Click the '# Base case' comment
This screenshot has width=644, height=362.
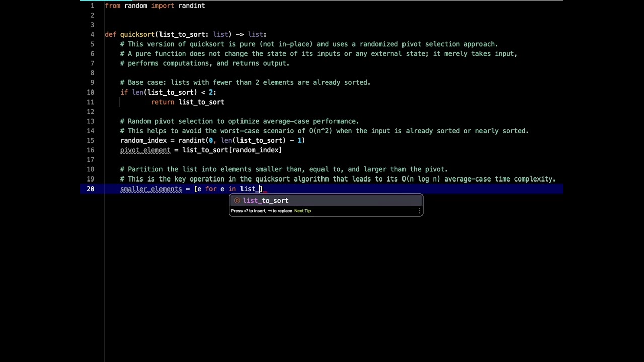(245, 83)
